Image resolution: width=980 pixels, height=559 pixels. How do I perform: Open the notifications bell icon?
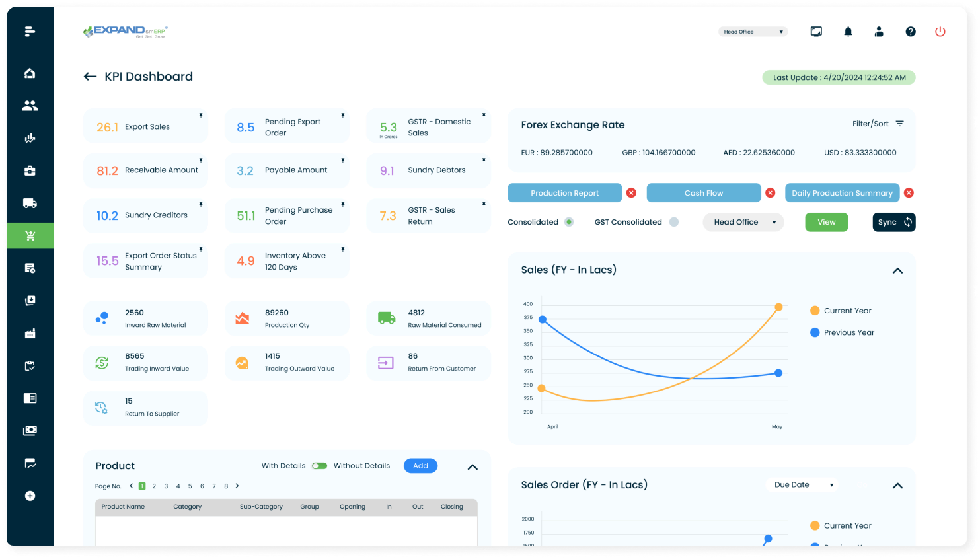click(x=848, y=32)
